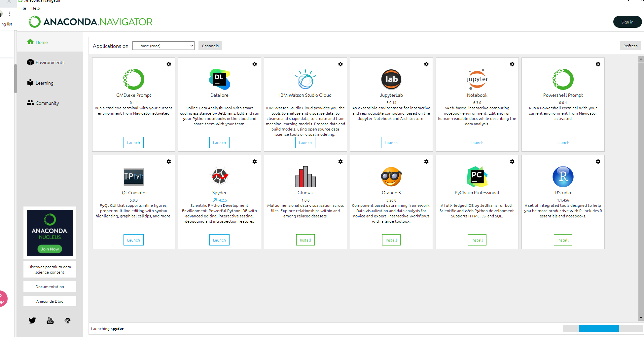644x337 pixels.
Task: Open gear options on Jupyter Notebook card
Action: (512, 64)
